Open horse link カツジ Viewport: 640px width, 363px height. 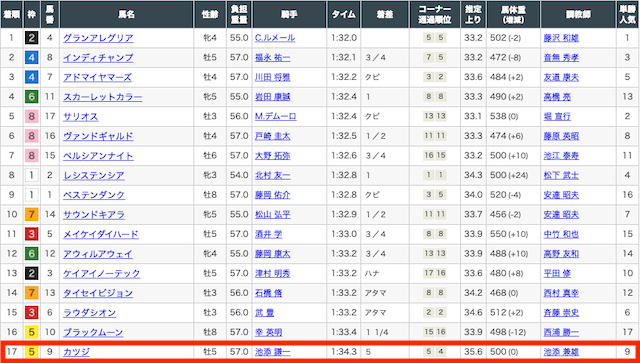(x=76, y=352)
